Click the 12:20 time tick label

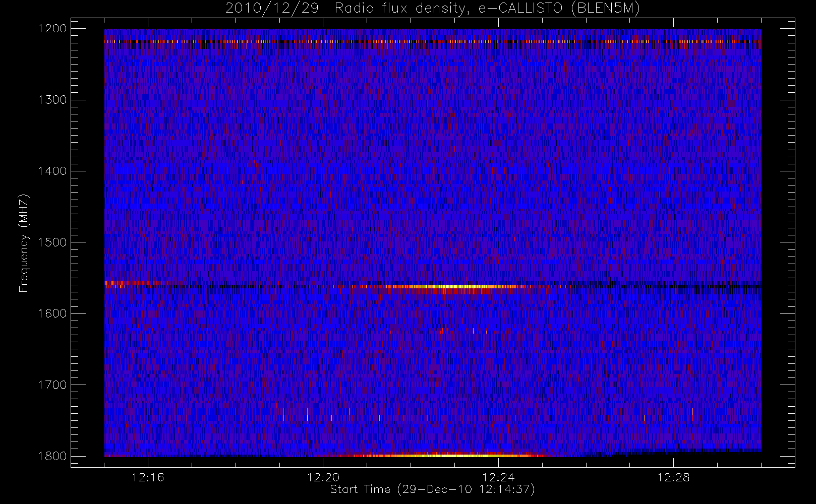[323, 477]
